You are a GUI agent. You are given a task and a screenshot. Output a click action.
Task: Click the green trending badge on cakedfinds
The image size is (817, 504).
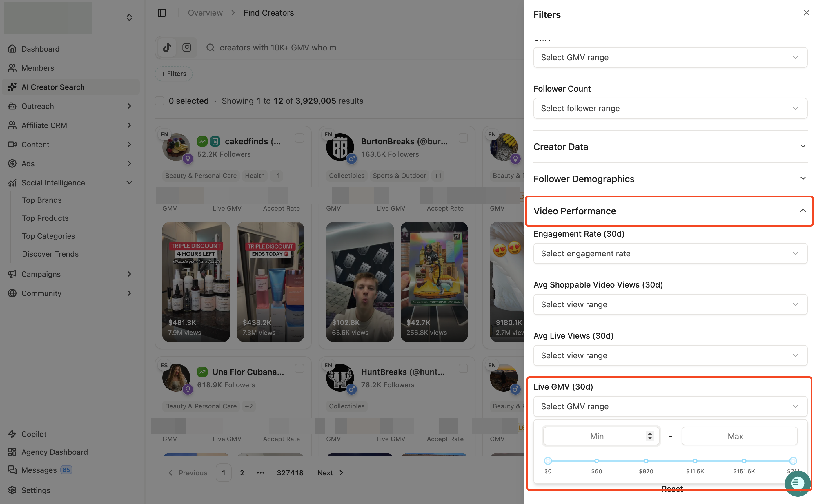pos(202,141)
